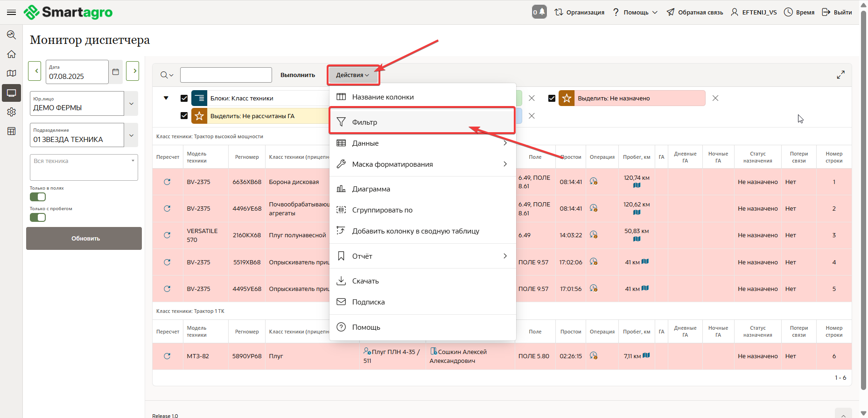Toggle the 'Только в полях' switch
The image size is (868, 418).
[x=38, y=197]
